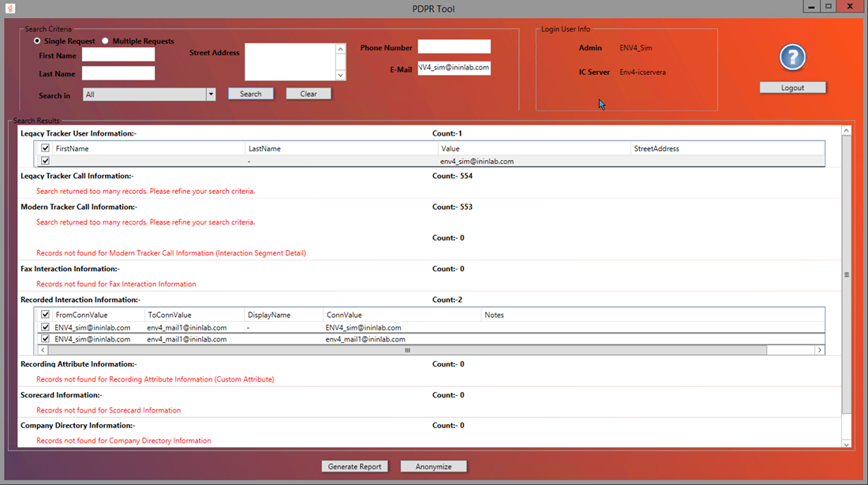This screenshot has height=485, width=868.
Task: Click the Recorded Interaction horizontal scrollbar
Action: pos(407,350)
